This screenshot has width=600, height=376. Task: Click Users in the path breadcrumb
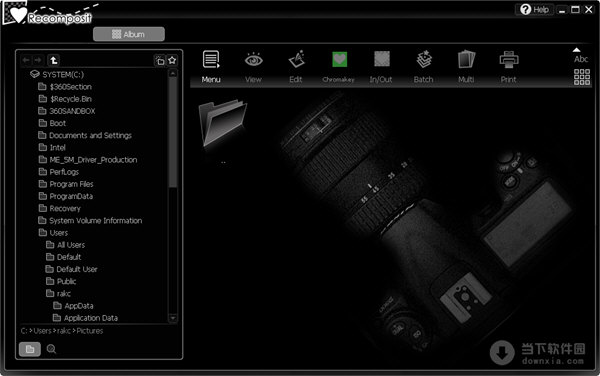[x=42, y=331]
